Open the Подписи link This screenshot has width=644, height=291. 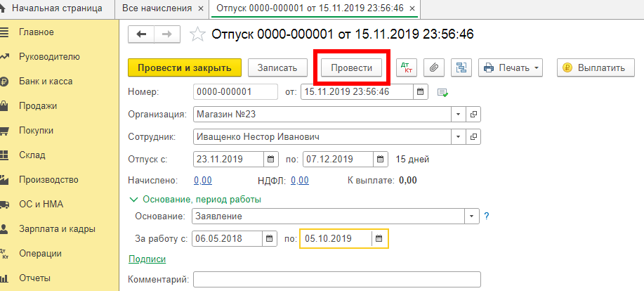(x=147, y=259)
